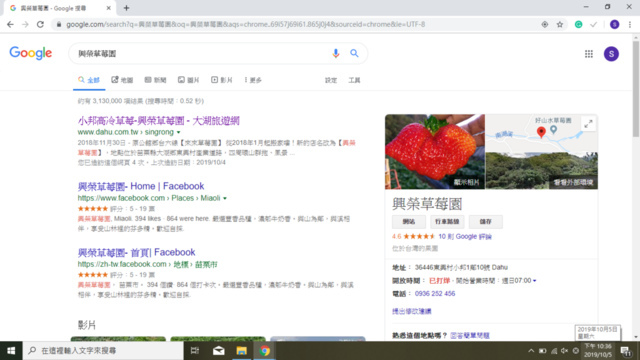Expand dropdown arrow next to www.dahu.com.tw
The height and width of the screenshot is (360, 640).
pos(178,132)
